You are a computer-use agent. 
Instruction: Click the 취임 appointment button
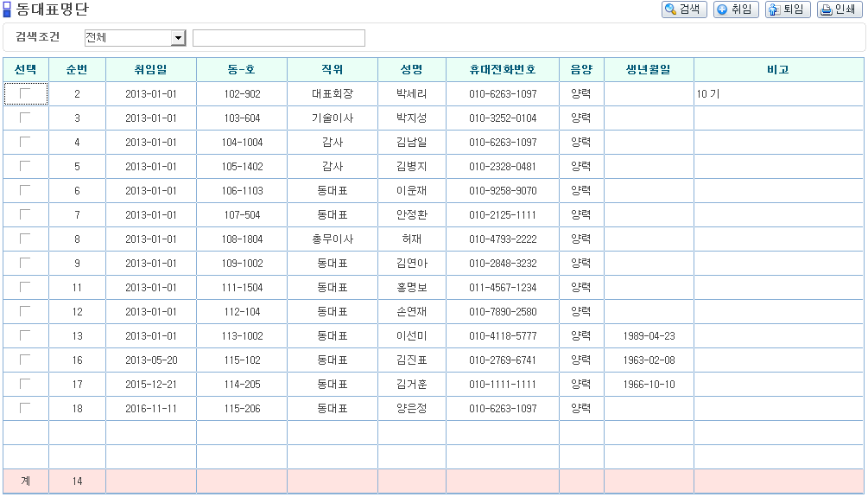[736, 10]
